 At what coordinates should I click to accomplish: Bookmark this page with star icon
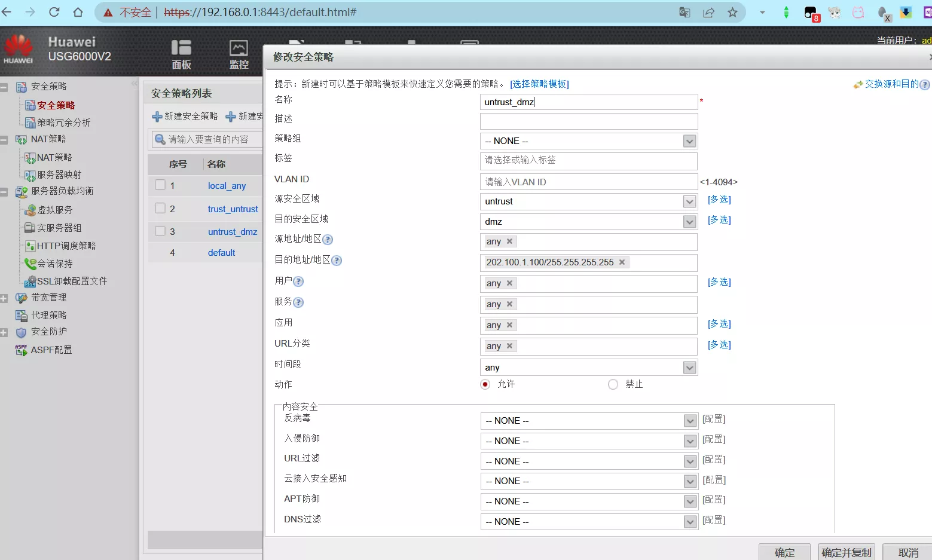(x=732, y=13)
